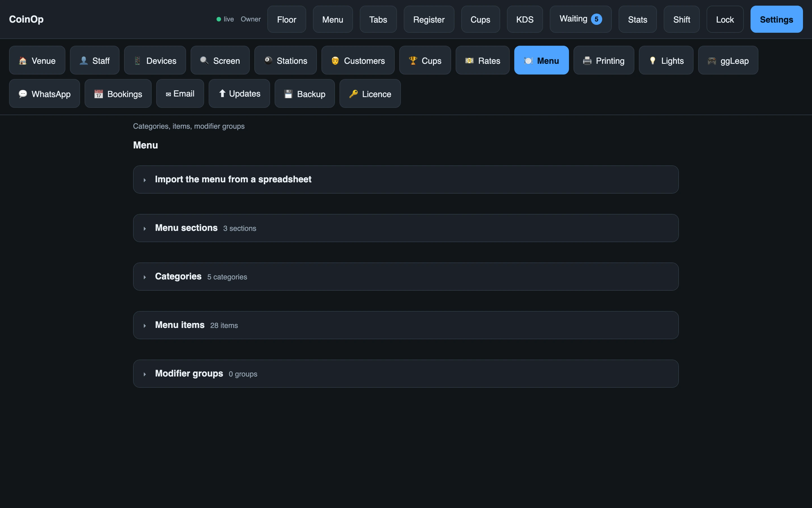The image size is (812, 508).
Task: Open the Register page
Action: point(429,19)
